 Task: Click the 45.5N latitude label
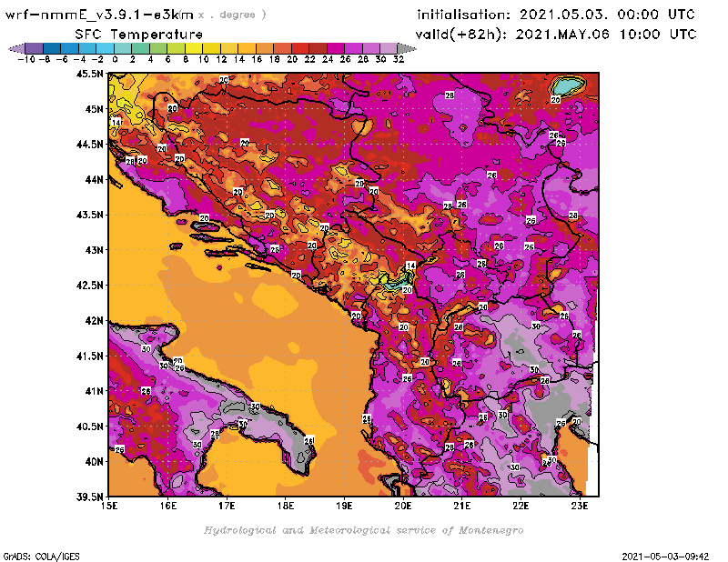[x=89, y=74]
